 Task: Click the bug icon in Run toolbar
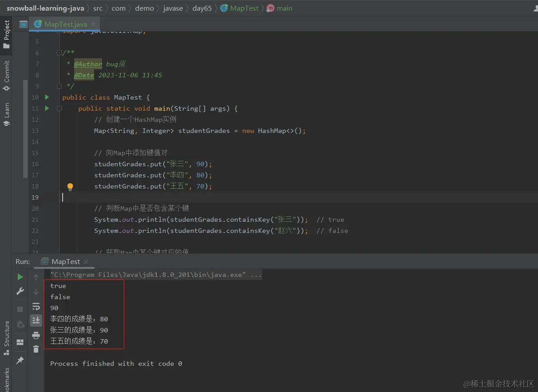(x=20, y=324)
